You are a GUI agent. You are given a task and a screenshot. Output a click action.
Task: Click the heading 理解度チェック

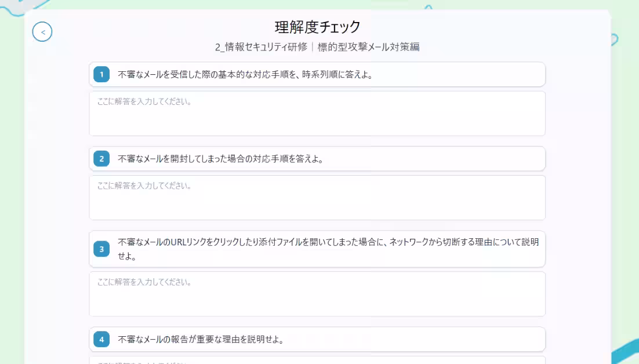317,27
